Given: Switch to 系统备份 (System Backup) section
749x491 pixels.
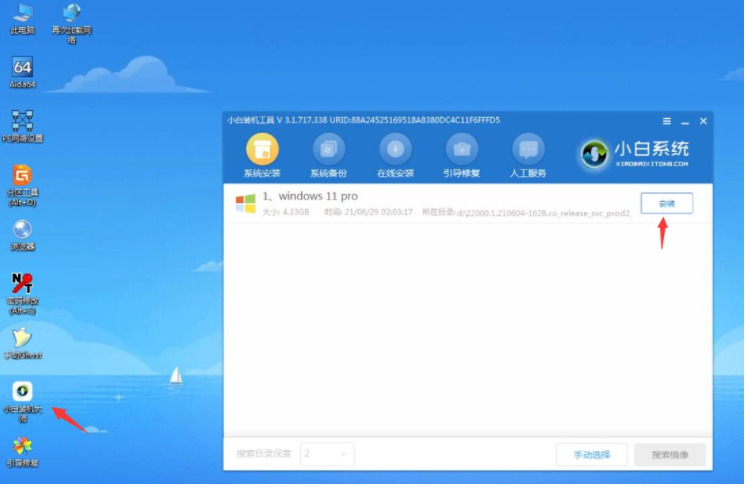Looking at the screenshot, I should [328, 155].
